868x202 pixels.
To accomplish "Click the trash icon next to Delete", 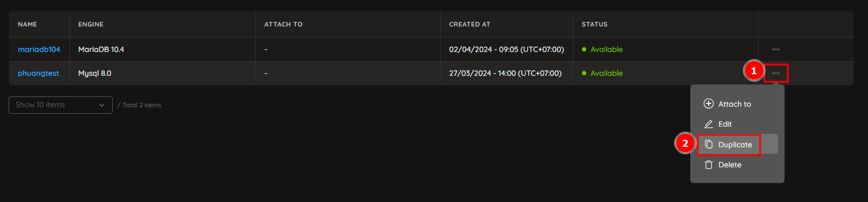I will pos(708,165).
